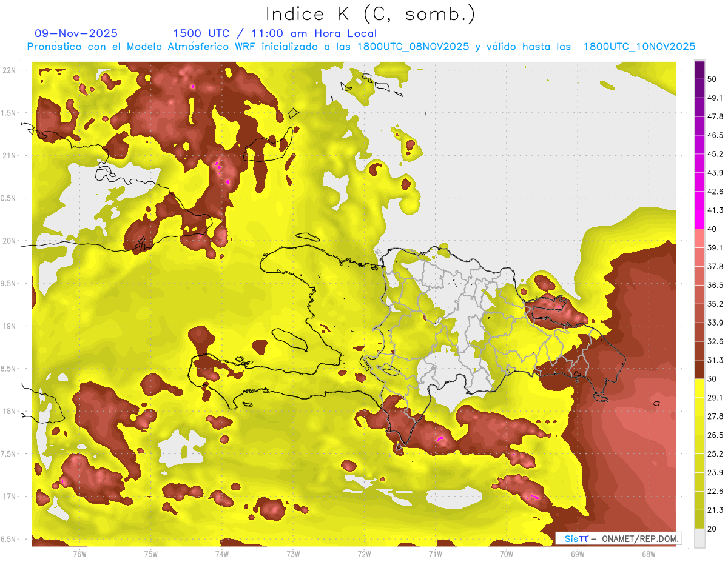Click the colorbar label "31.3"
Screen dimensions: 728x562
pyautogui.click(x=715, y=360)
